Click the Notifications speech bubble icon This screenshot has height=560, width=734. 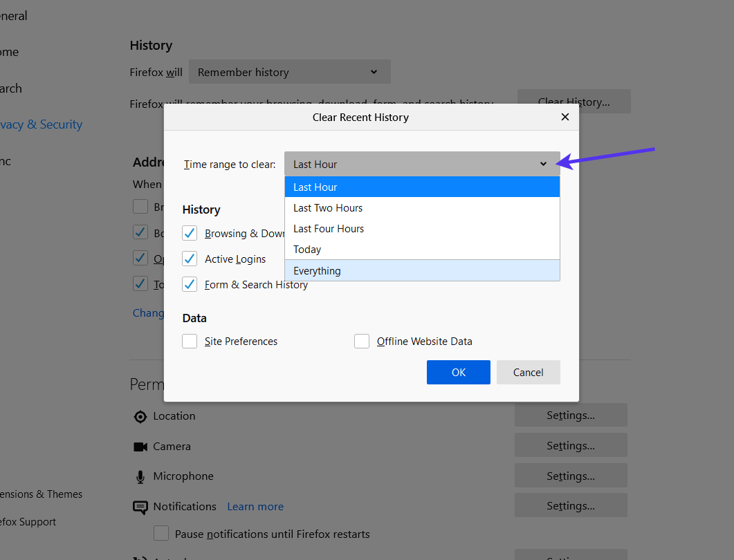coord(141,507)
